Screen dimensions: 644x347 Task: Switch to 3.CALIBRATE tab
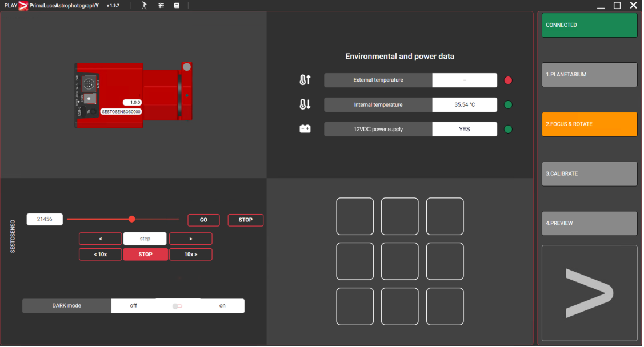click(589, 174)
